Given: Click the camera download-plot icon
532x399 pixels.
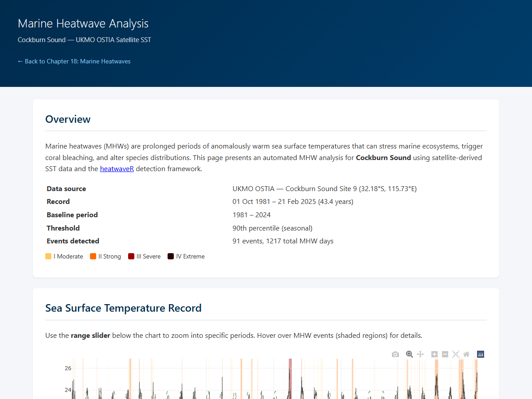Looking at the screenshot, I should click(x=395, y=354).
